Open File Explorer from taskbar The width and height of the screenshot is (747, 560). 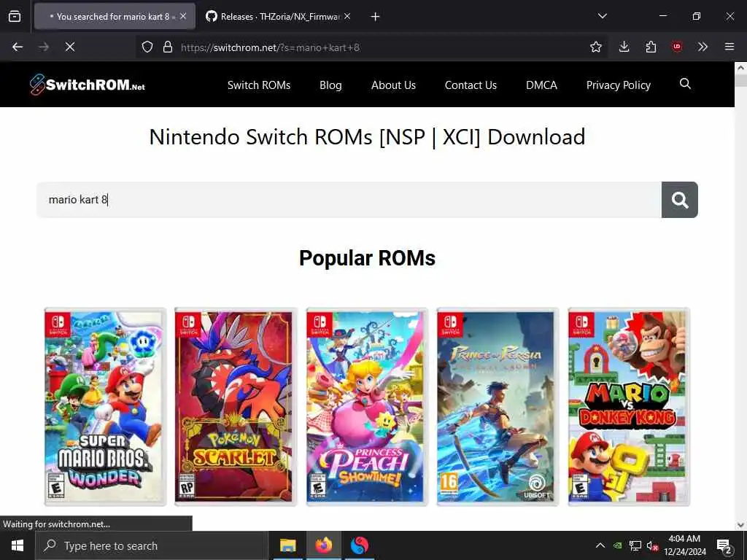(x=287, y=545)
